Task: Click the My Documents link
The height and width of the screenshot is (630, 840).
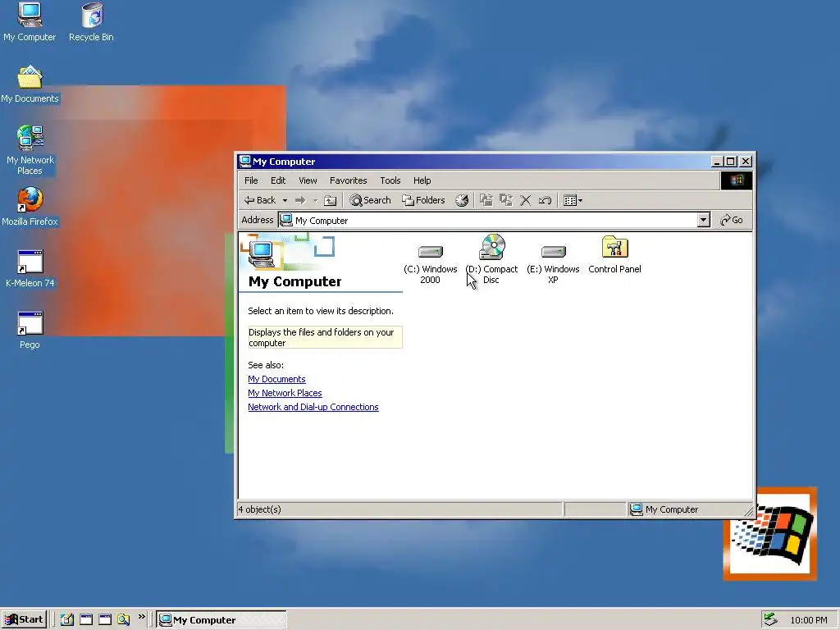Action: pos(276,379)
